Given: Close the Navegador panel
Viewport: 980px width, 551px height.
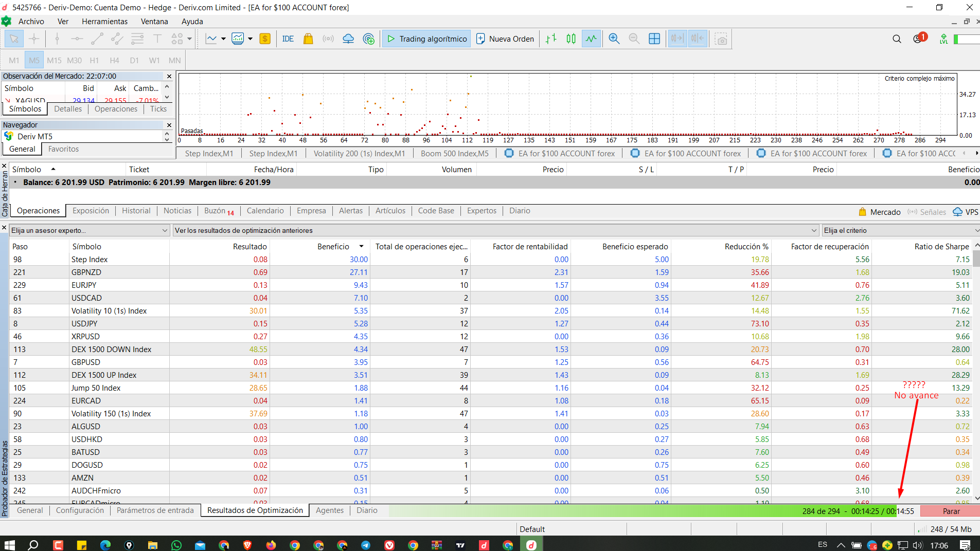Looking at the screenshot, I should 169,125.
